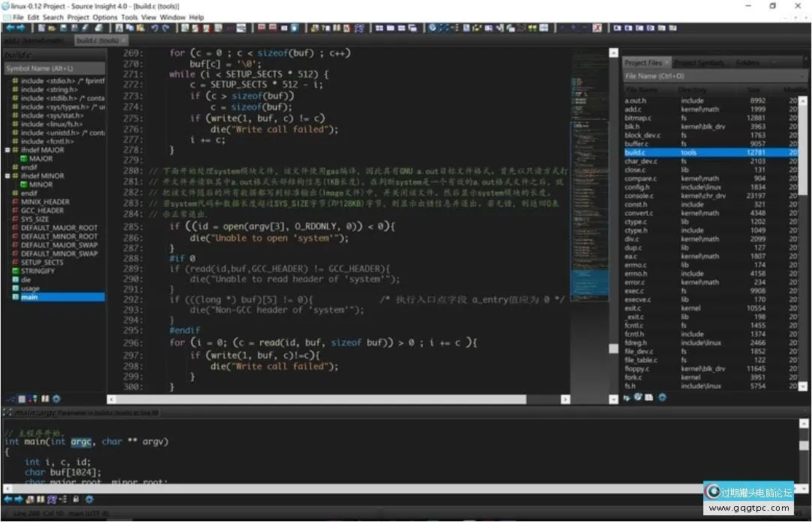Screen dimensions: 812x522
Task: Select SETUP_SECTS in the symbol list
Action: coord(42,262)
